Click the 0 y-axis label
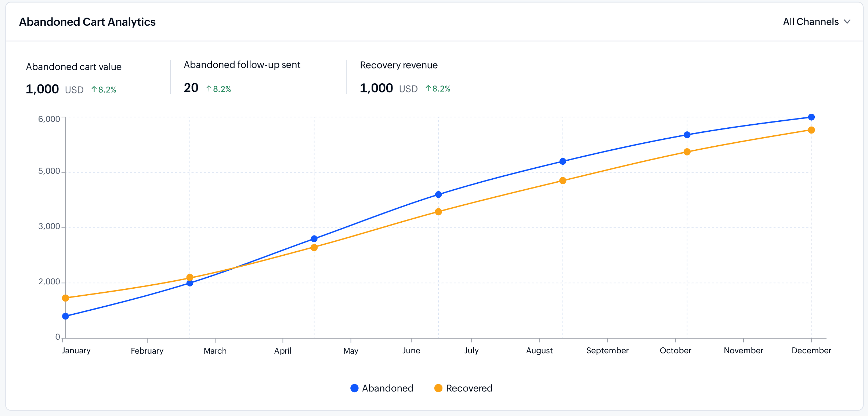The image size is (868, 416). [58, 337]
